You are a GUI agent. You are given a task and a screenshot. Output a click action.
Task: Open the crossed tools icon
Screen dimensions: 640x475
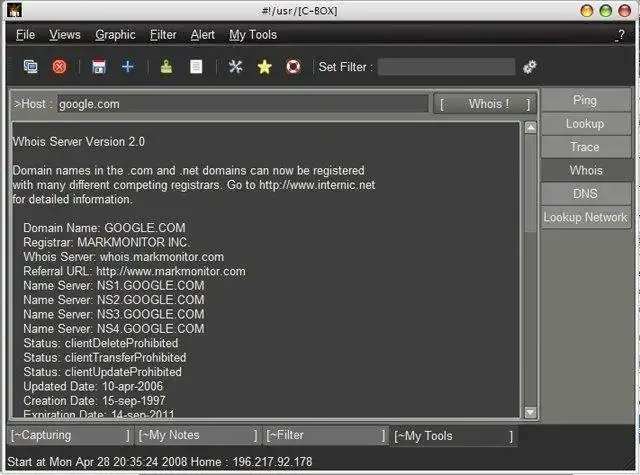click(x=236, y=67)
